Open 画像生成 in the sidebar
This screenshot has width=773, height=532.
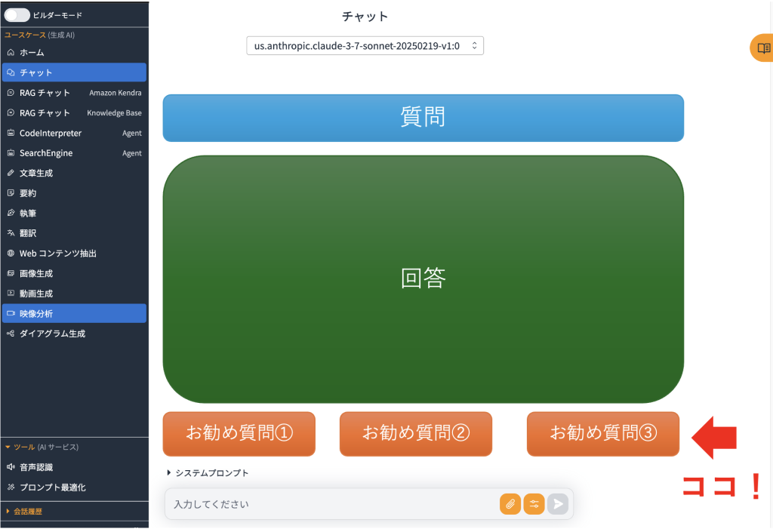click(75, 273)
